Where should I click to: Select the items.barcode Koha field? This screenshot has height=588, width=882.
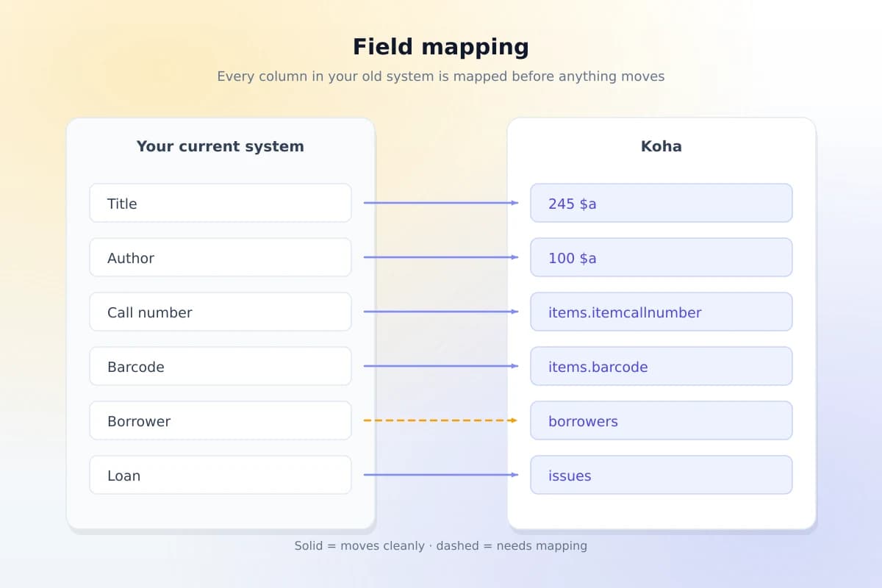661,366
